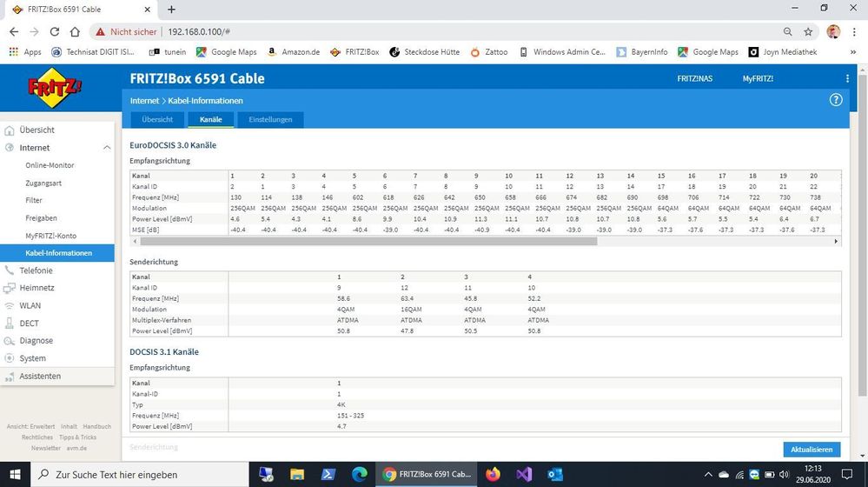Click the browser address bar URL

199,31
